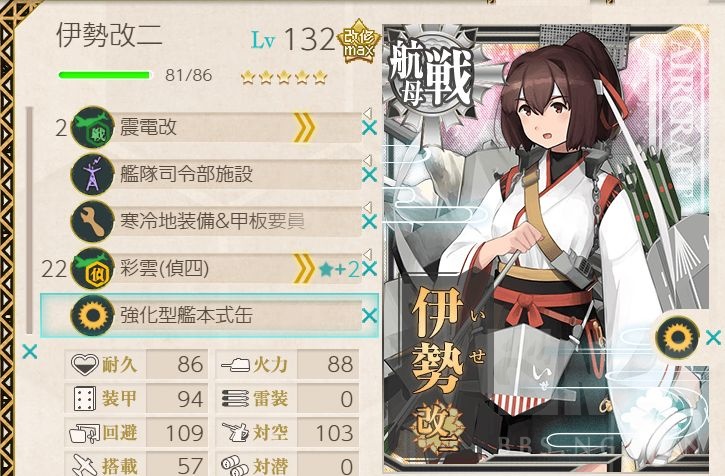Click the 改修max gold star badge
This screenshot has height=476, width=725.
pos(358,41)
